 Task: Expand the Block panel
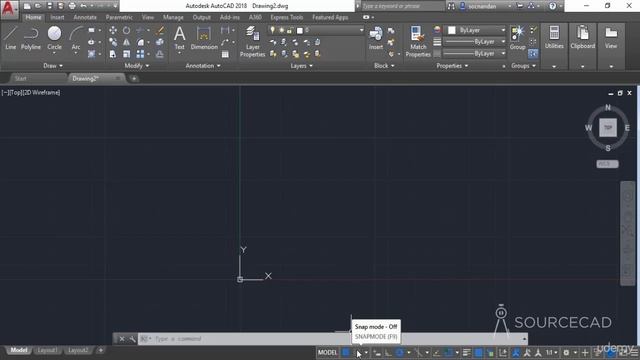(x=384, y=66)
